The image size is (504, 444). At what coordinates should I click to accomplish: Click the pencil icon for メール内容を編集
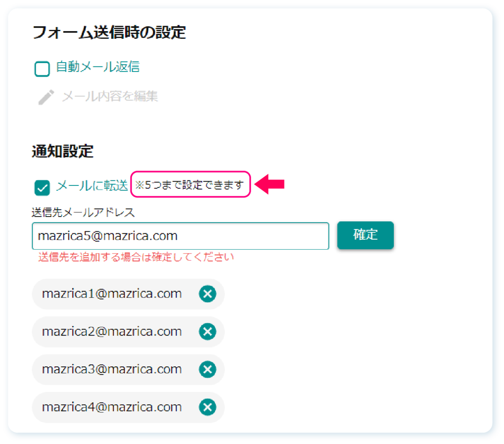46,97
